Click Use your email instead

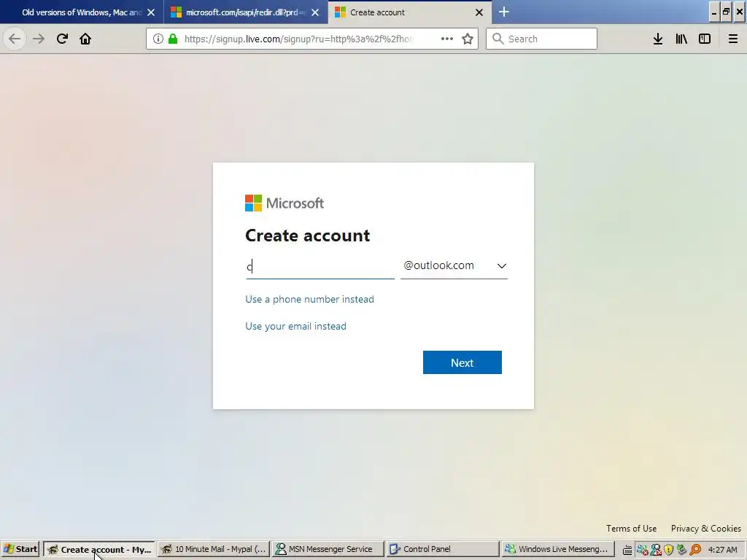click(296, 326)
